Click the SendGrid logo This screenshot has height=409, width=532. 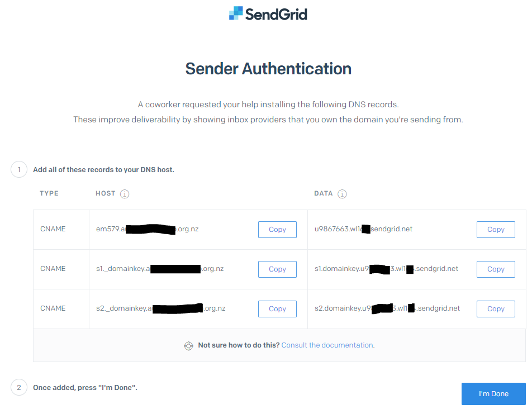coord(268,13)
